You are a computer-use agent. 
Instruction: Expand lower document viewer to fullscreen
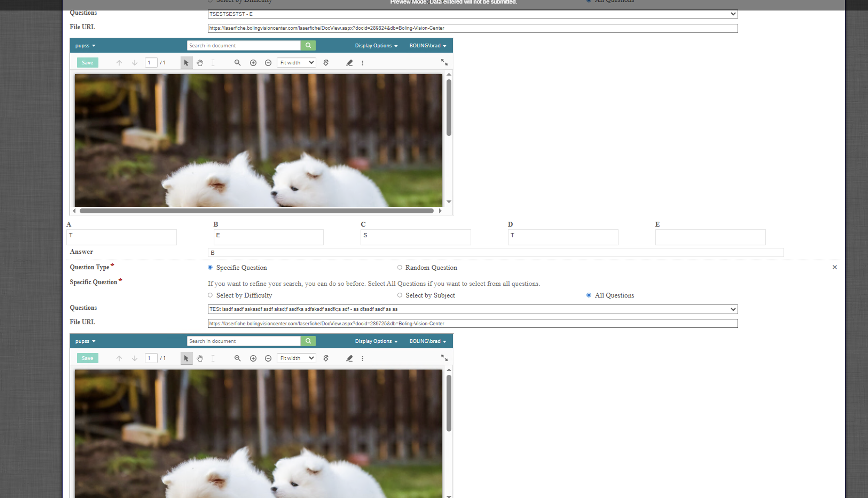pyautogui.click(x=444, y=358)
